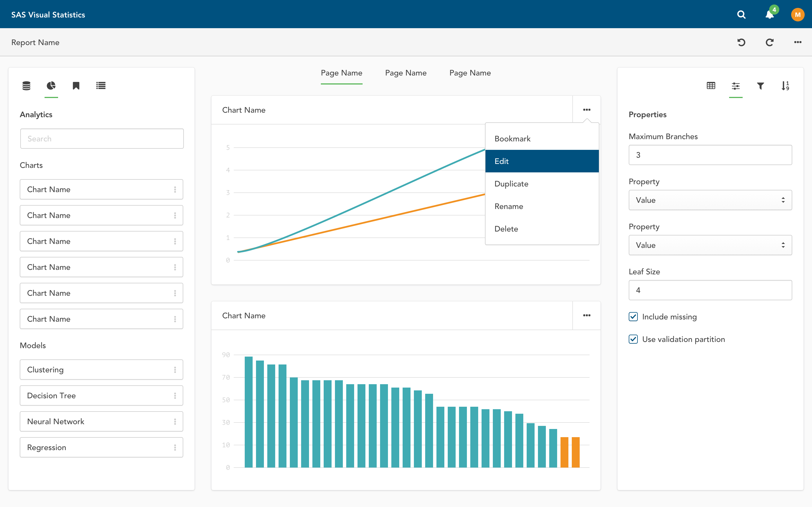Open the second Property Value dropdown
The height and width of the screenshot is (507, 812).
point(710,245)
